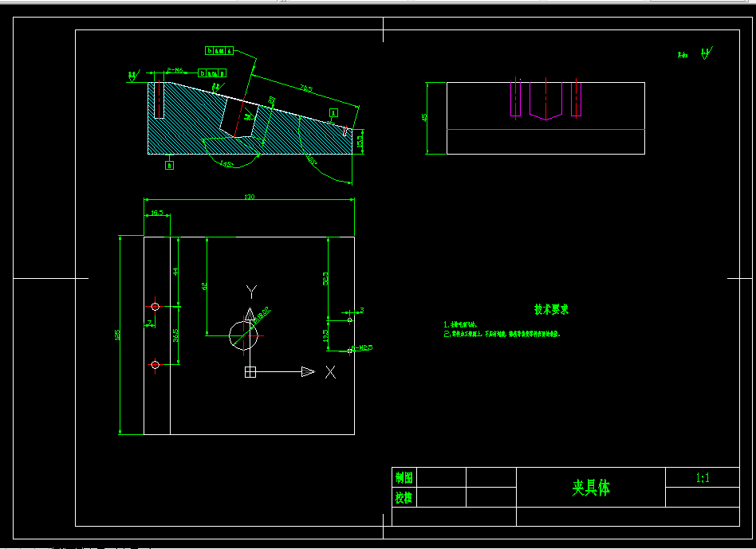Click the 45 height dimension text
This screenshot has width=756, height=549.
click(x=424, y=117)
